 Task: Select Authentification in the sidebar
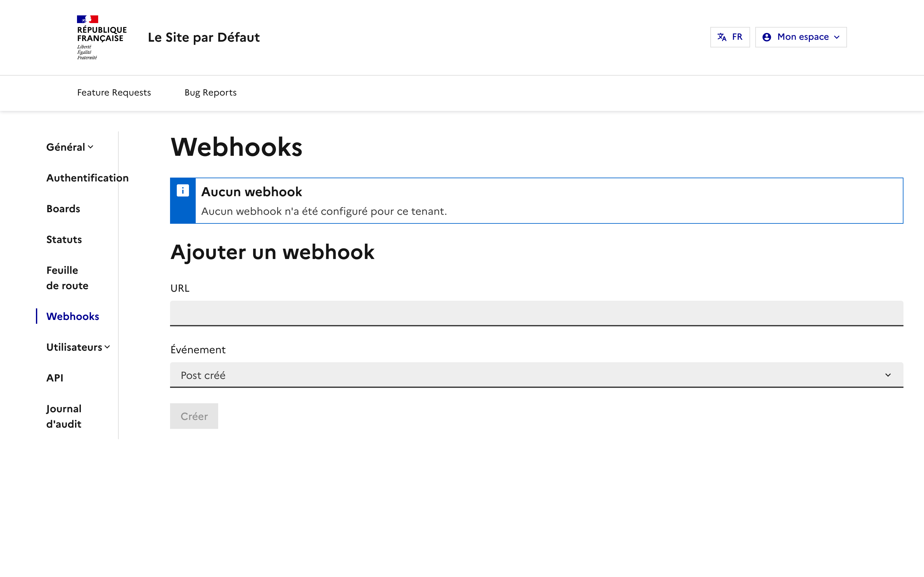[88, 178]
